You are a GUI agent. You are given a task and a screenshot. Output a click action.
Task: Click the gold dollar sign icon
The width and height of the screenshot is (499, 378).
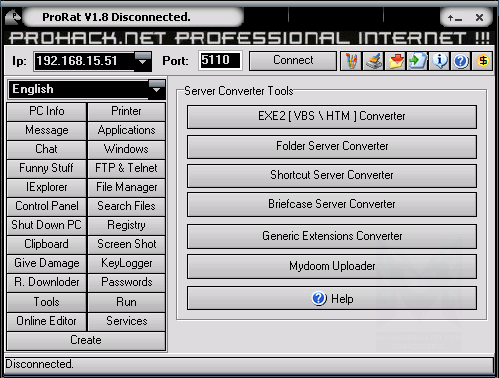pos(482,61)
